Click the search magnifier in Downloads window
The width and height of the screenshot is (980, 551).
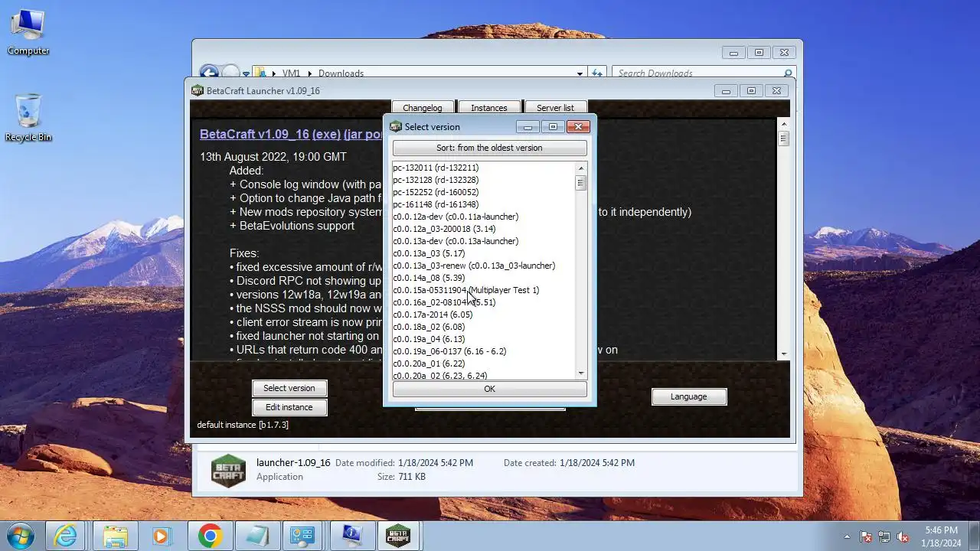[x=787, y=73]
